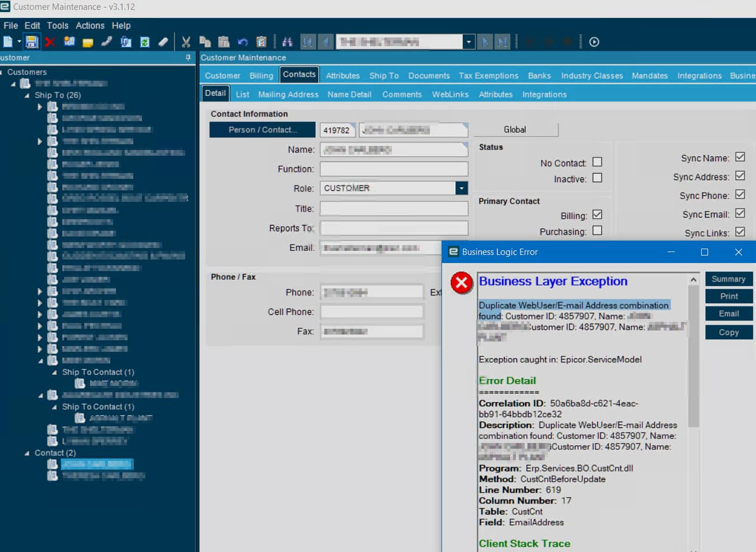Click the Function input field
The height and width of the screenshot is (552, 756).
[394, 169]
